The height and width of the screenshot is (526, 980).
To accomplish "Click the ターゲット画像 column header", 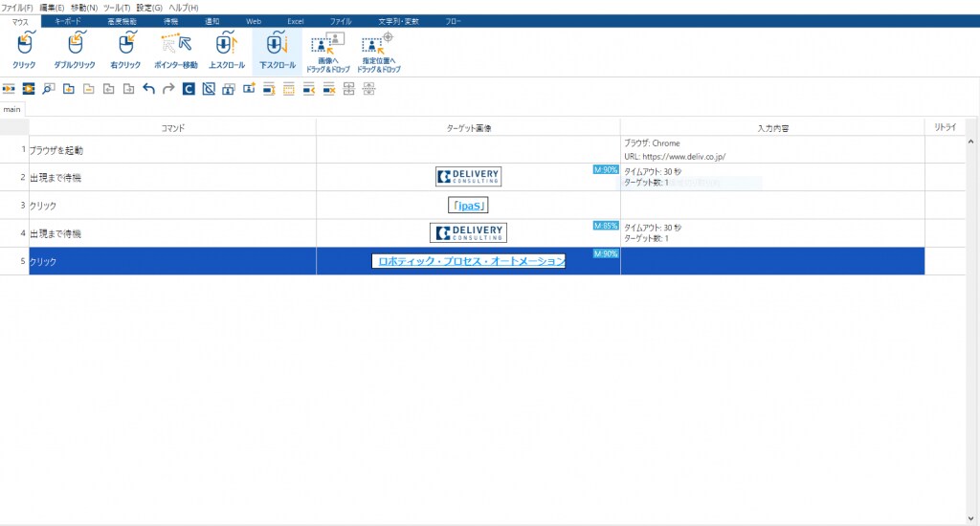I will [x=469, y=128].
